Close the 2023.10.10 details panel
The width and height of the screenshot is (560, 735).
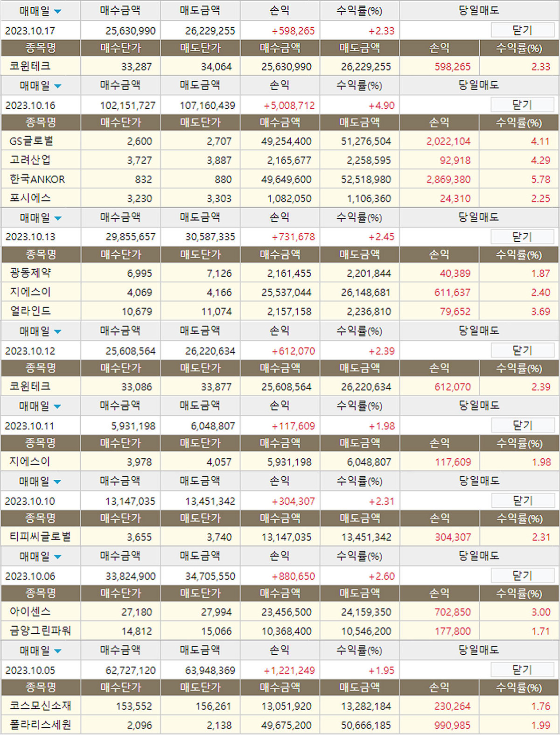522,501
